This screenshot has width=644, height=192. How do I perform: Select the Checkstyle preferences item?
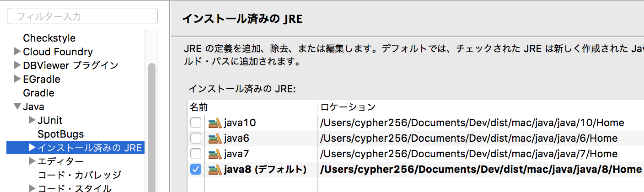(49, 38)
